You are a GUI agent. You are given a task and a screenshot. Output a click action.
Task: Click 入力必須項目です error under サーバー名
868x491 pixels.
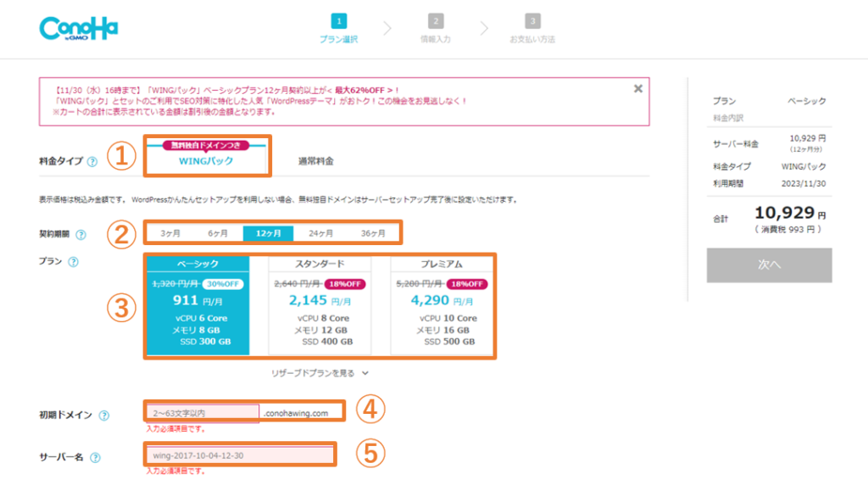click(176, 471)
